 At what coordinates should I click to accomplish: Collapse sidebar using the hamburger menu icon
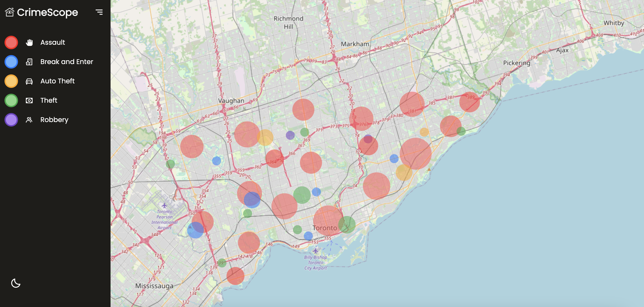(99, 12)
